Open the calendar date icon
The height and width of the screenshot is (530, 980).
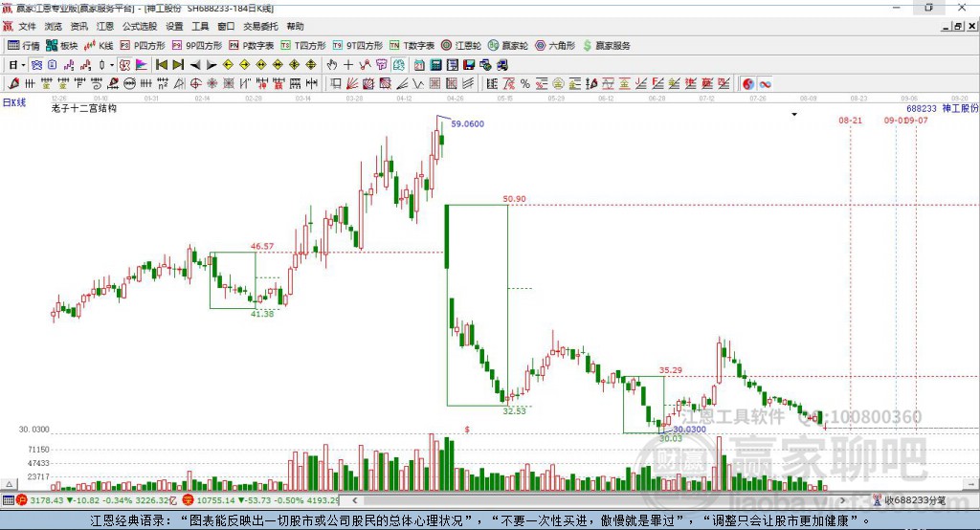(x=419, y=65)
